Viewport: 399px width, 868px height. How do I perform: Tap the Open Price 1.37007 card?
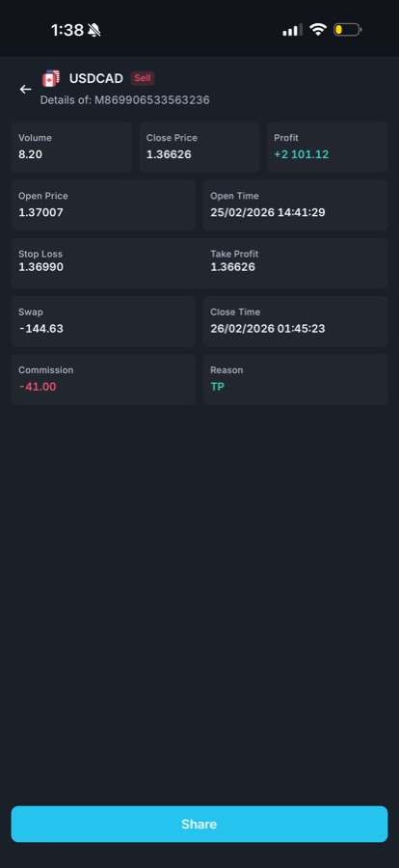pos(103,204)
